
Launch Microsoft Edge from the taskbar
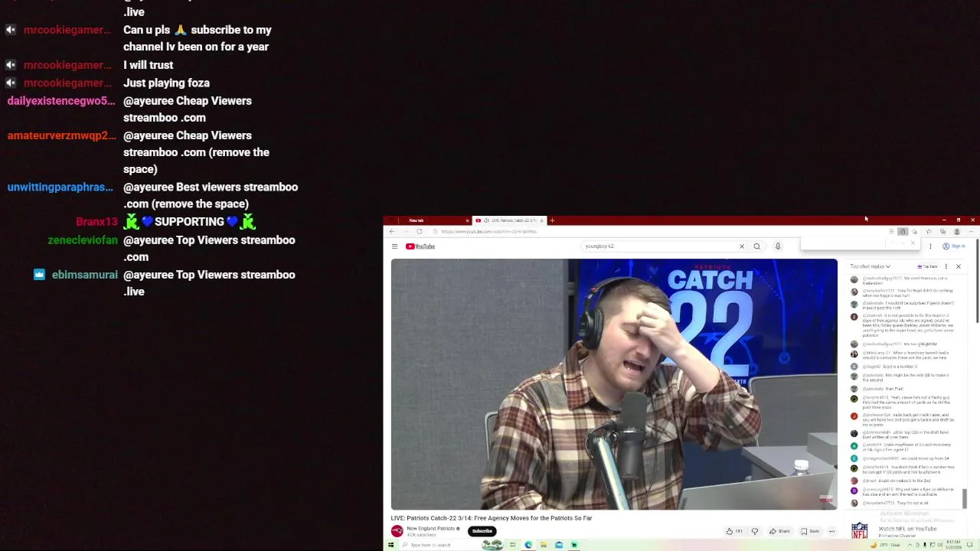pyautogui.click(x=528, y=545)
